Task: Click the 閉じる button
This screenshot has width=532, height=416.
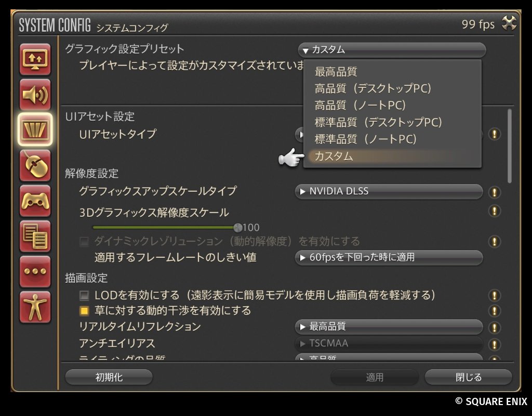Action: (469, 377)
